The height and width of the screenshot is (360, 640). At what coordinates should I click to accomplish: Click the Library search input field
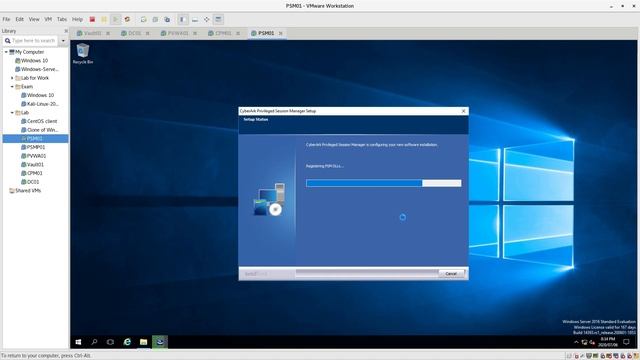tap(31, 41)
